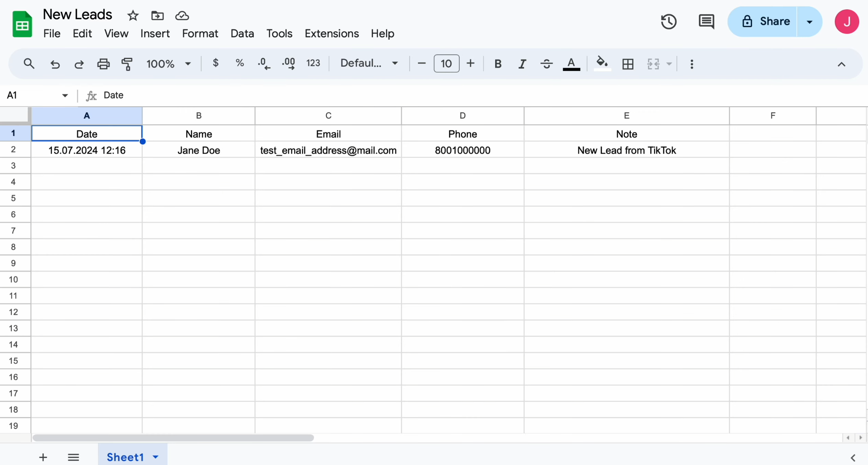
Task: Open the zoom level dropdown
Action: pyautogui.click(x=168, y=63)
